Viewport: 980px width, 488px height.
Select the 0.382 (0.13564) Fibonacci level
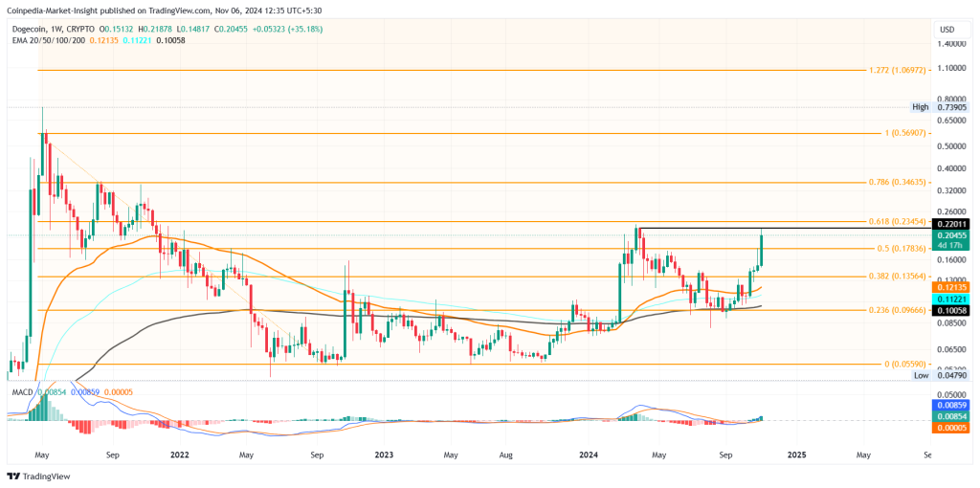[x=897, y=277]
